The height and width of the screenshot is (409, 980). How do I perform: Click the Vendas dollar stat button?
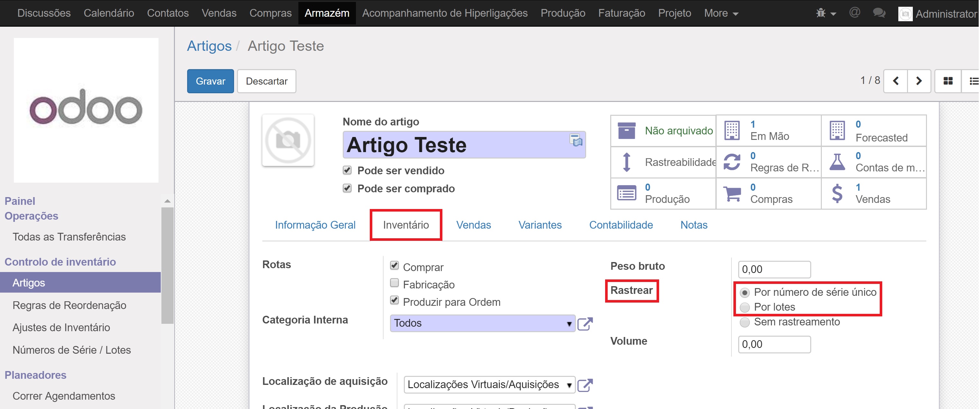(874, 194)
